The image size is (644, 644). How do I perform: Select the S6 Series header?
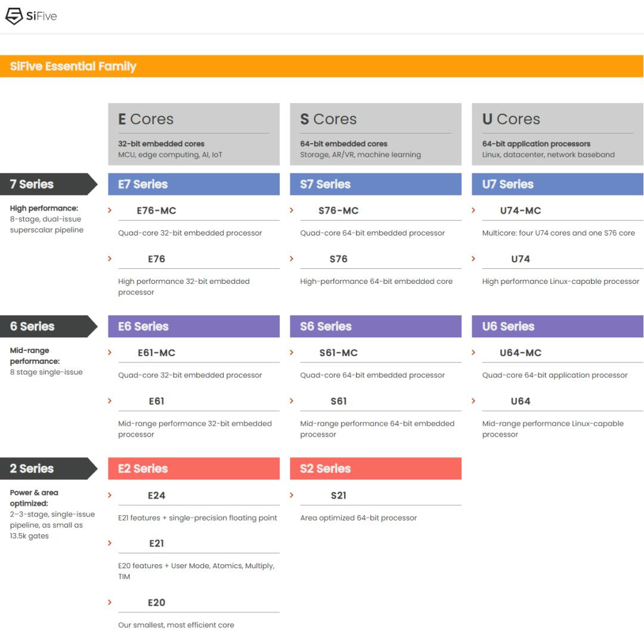pyautogui.click(x=375, y=326)
